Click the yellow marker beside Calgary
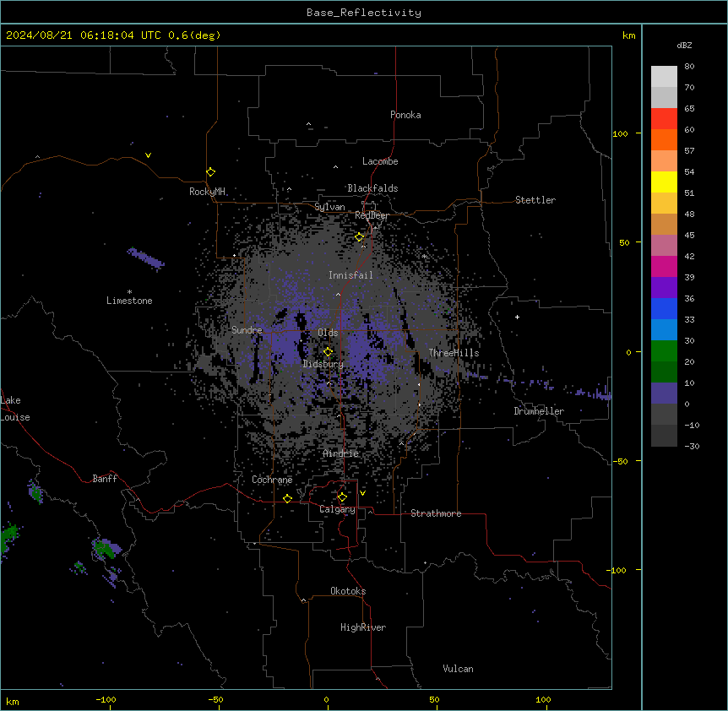Viewport: 728px width, 711px height. click(342, 497)
